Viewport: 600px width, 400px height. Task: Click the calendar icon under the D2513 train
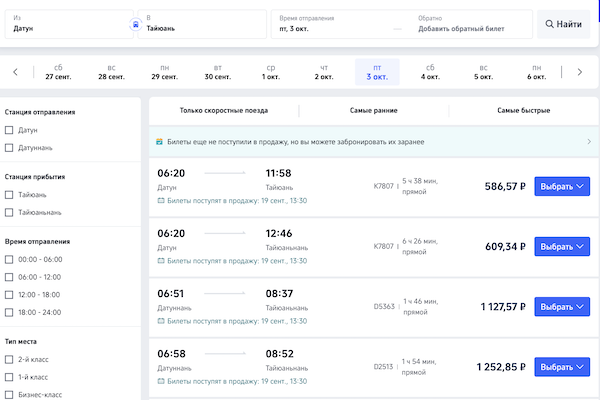click(162, 382)
